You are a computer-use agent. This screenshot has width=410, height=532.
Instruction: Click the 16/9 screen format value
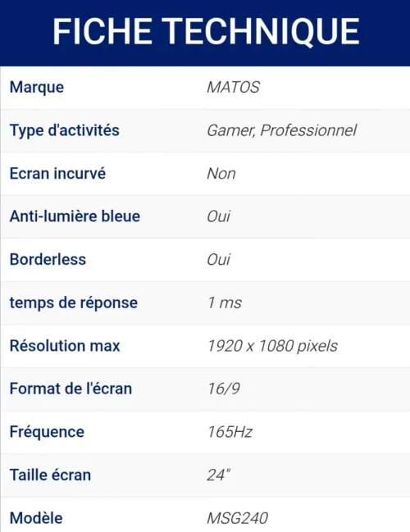[224, 389]
